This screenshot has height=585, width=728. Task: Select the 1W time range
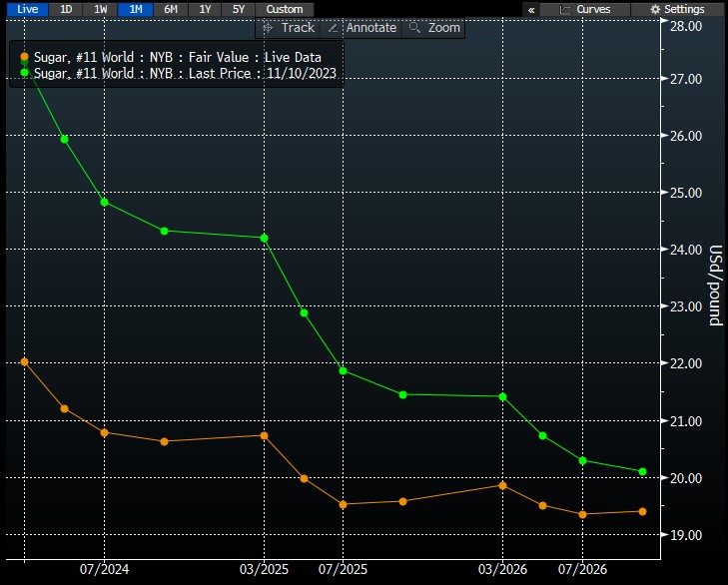[99, 9]
